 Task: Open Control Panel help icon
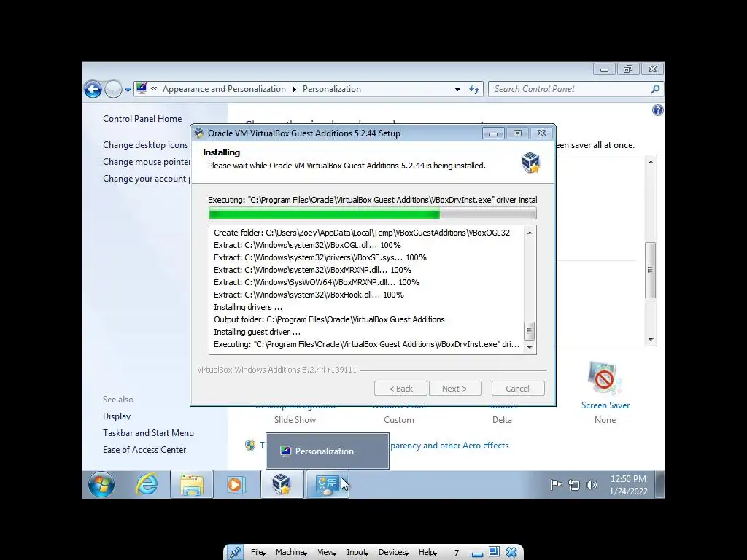(x=657, y=111)
